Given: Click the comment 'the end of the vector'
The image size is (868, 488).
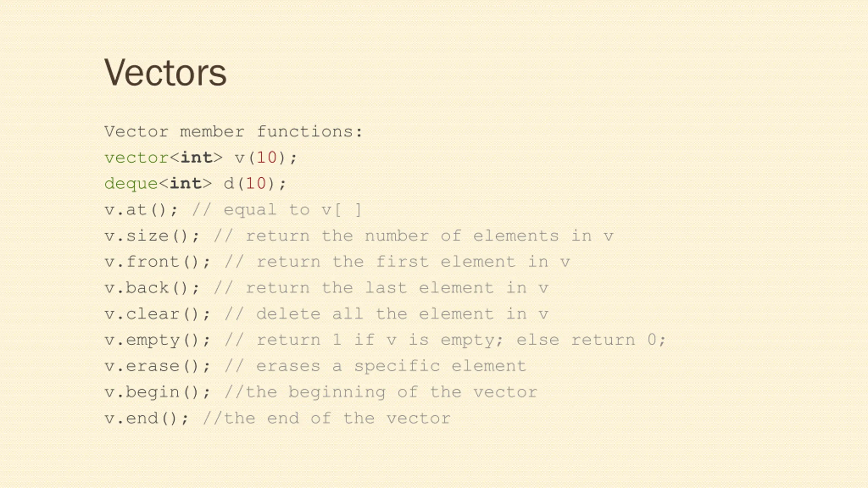Looking at the screenshot, I should point(337,418).
